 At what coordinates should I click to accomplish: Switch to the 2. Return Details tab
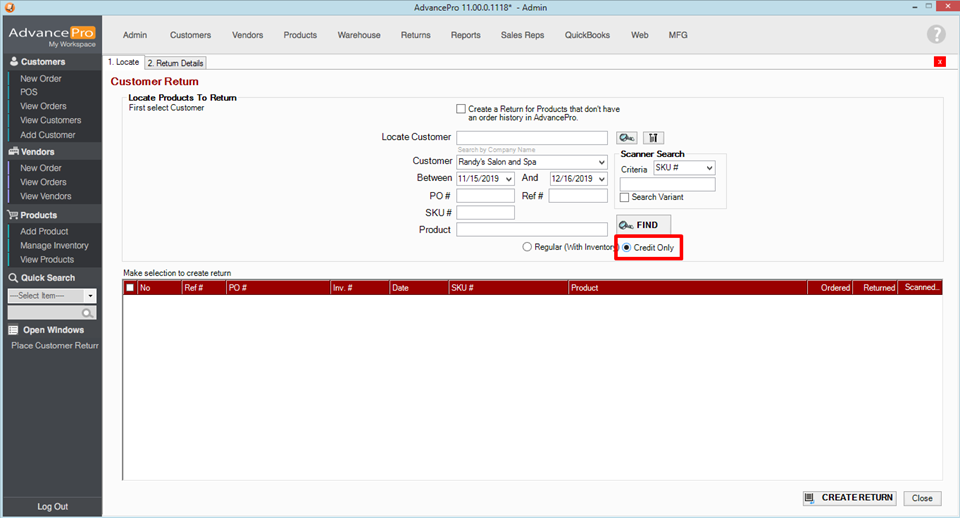tap(175, 63)
